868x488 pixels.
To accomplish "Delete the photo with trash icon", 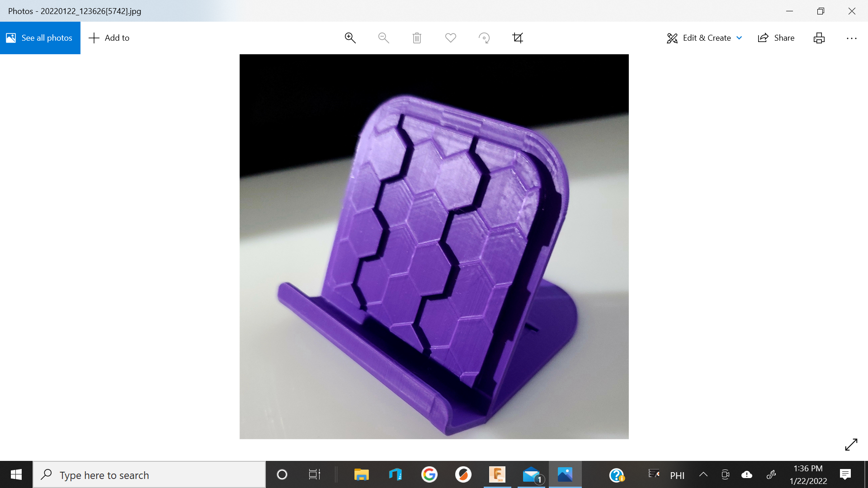I will click(417, 38).
